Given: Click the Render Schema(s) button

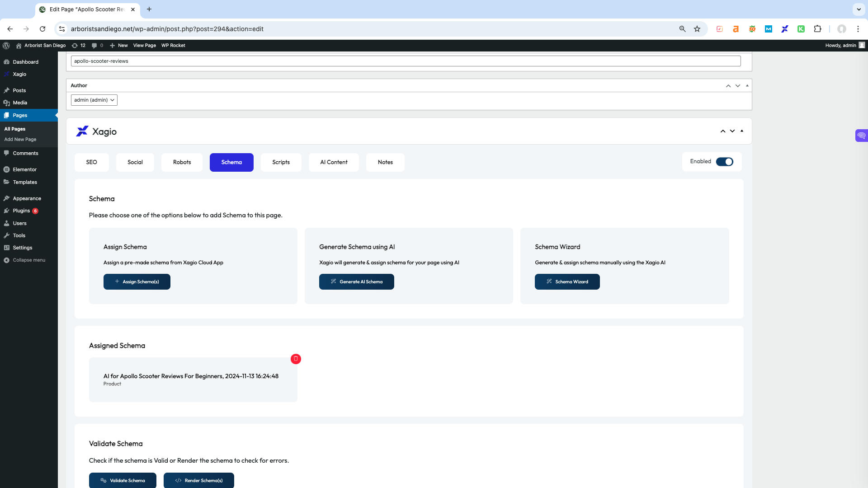Looking at the screenshot, I should (x=199, y=480).
